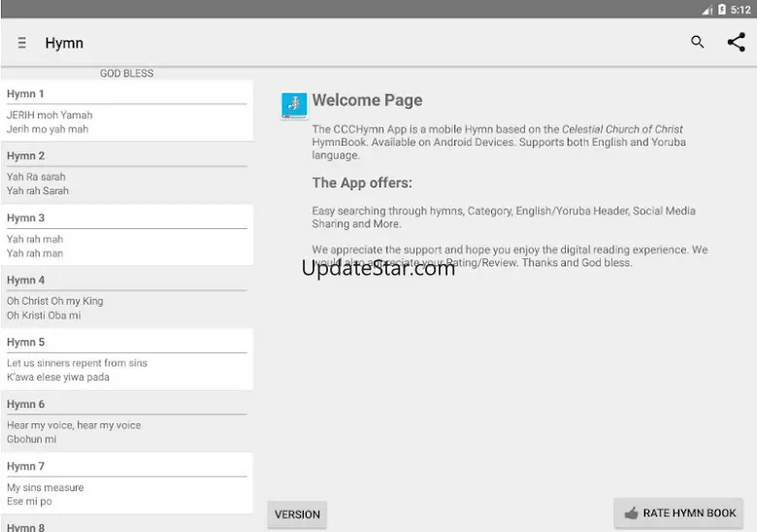Viewport: 757px width, 532px height.
Task: Click the Welcome Page heading
Action: pyautogui.click(x=368, y=100)
